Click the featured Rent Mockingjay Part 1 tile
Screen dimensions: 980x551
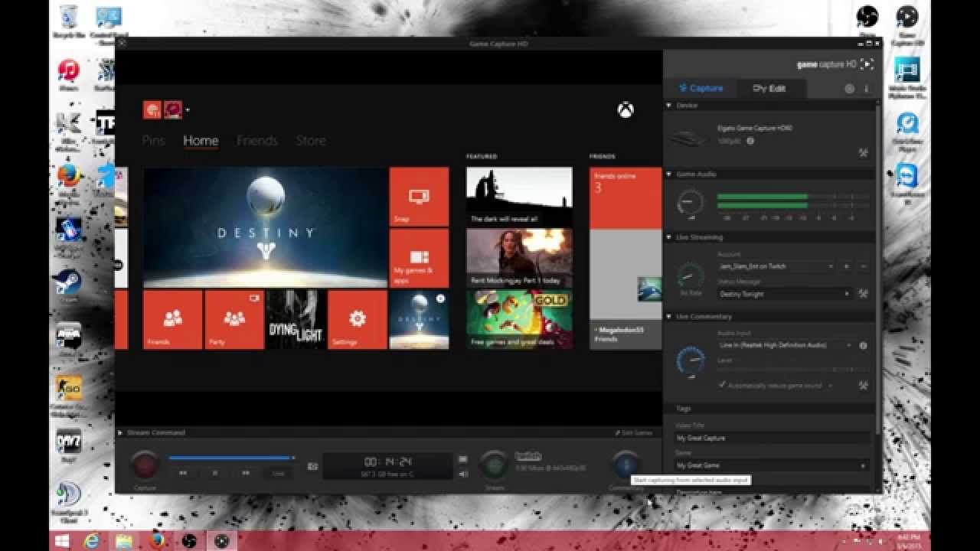(x=519, y=258)
